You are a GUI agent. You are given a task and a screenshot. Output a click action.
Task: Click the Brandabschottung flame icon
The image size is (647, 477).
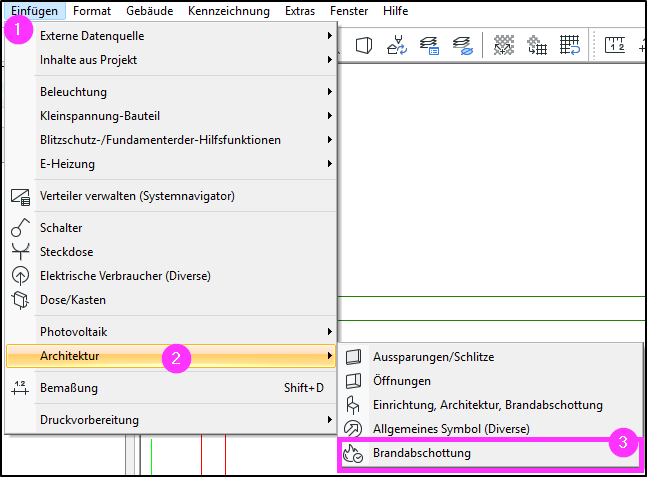(353, 453)
